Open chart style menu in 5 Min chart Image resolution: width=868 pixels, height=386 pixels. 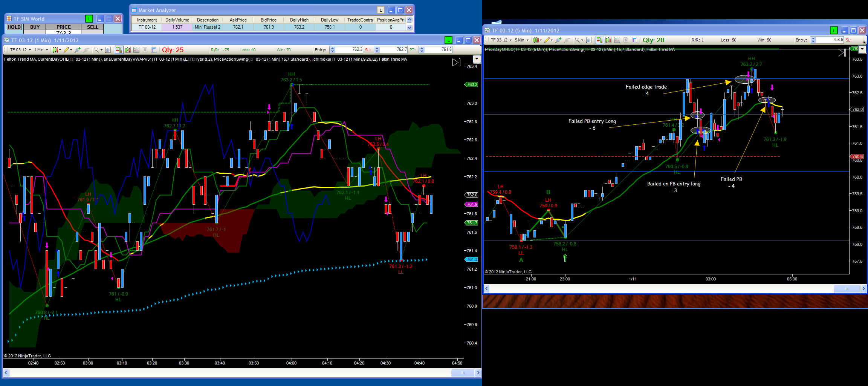537,40
